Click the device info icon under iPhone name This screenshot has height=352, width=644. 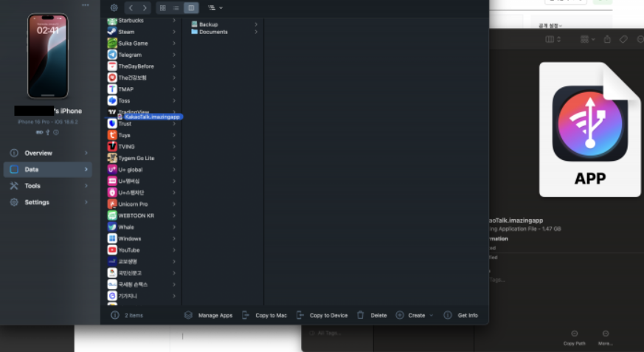(x=56, y=132)
